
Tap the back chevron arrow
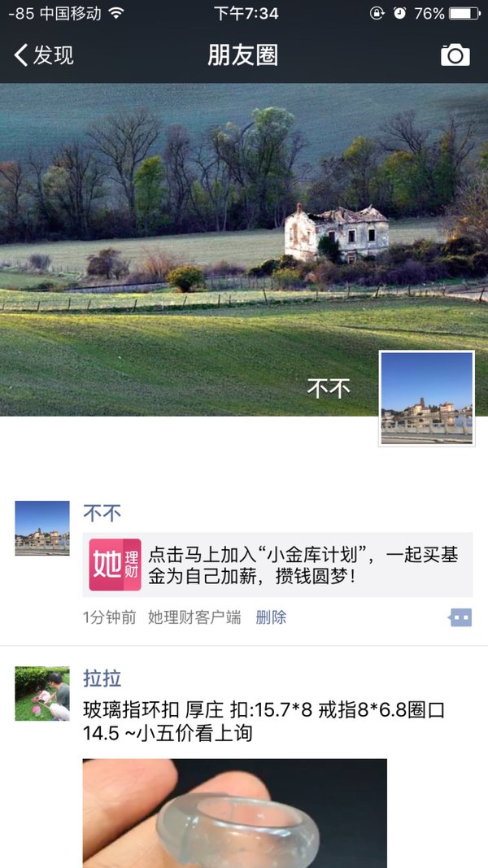click(x=20, y=55)
